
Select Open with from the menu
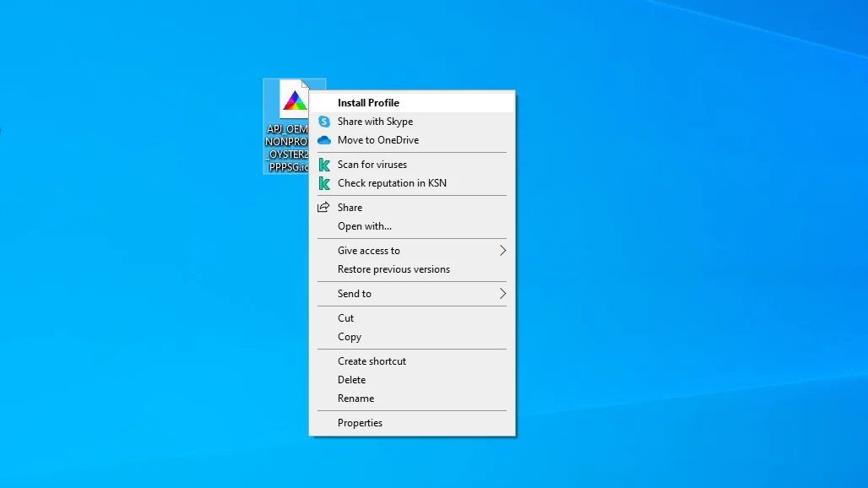364,226
